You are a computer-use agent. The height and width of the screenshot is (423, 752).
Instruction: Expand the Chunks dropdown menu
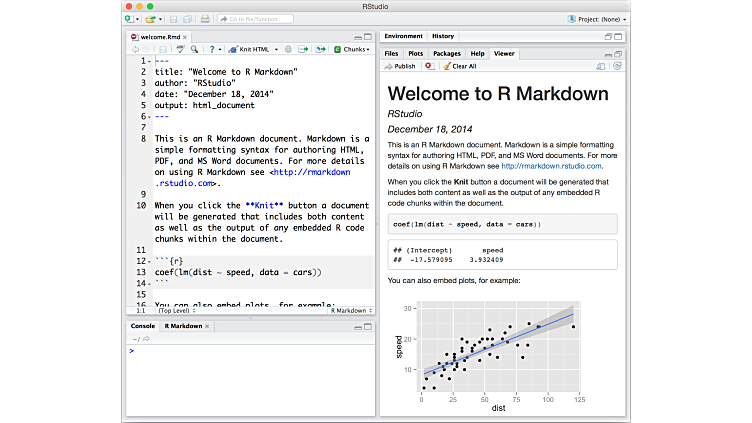(352, 49)
